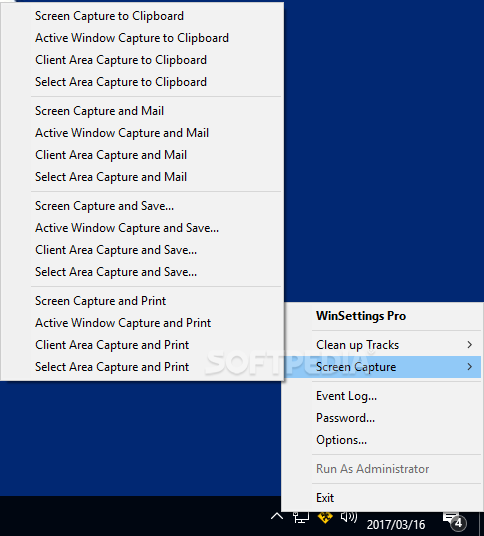Open the network status tray icon
This screenshot has width=484, height=536.
pos(301,517)
